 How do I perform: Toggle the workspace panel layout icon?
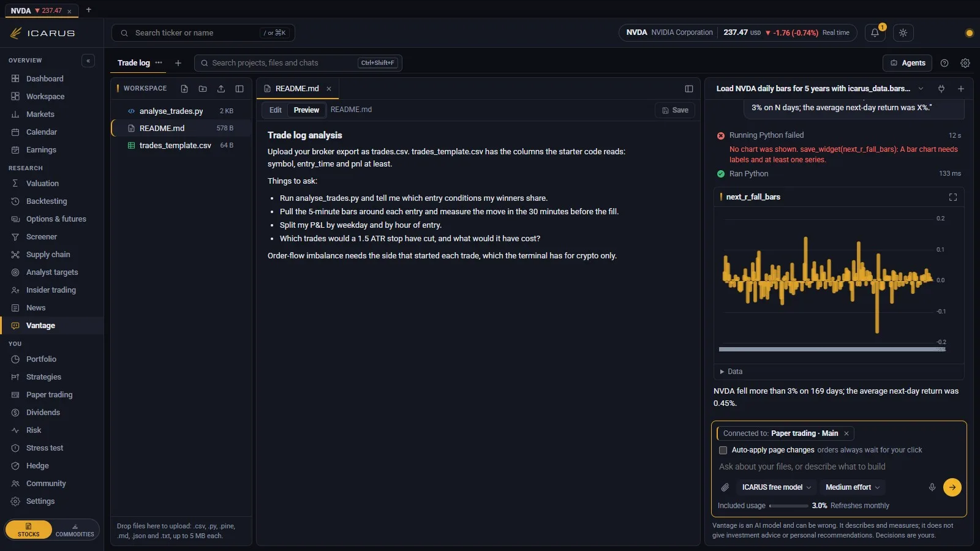pyautogui.click(x=239, y=89)
